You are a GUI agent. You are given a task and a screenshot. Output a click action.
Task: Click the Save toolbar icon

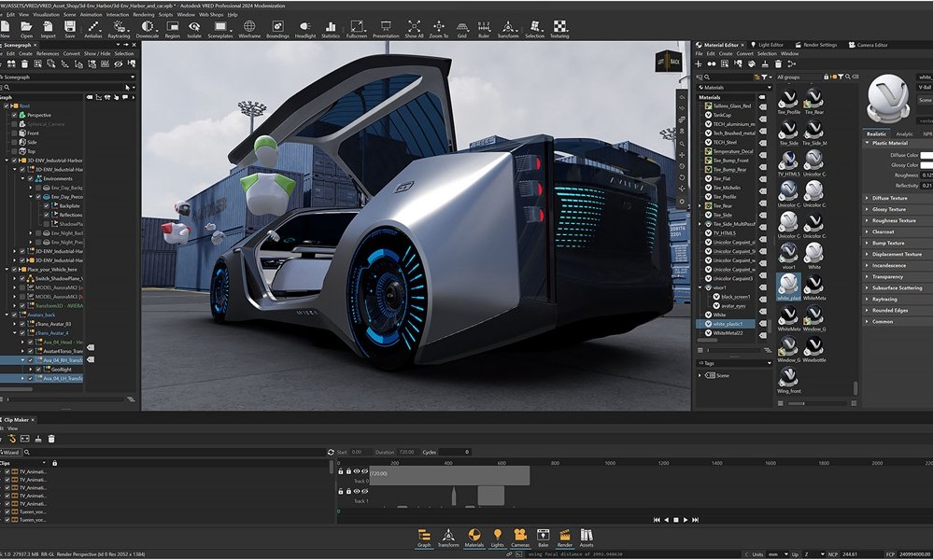(70, 27)
